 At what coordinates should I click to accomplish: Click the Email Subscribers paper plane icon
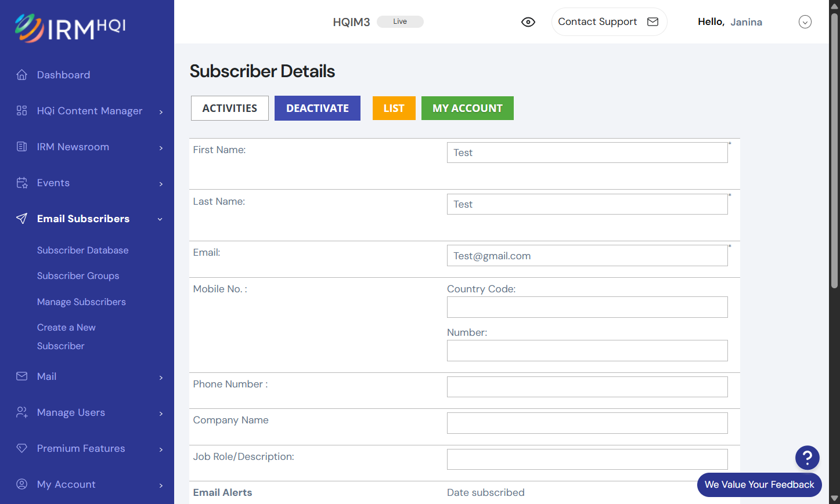[x=22, y=219]
